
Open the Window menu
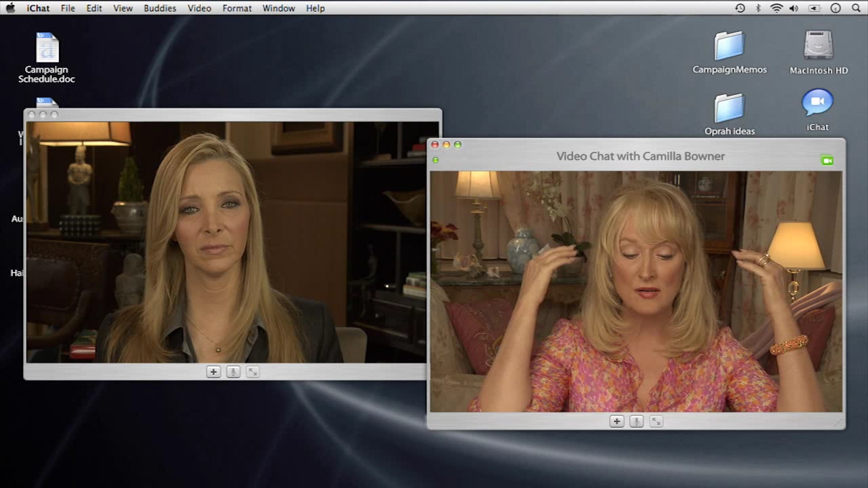coord(279,8)
